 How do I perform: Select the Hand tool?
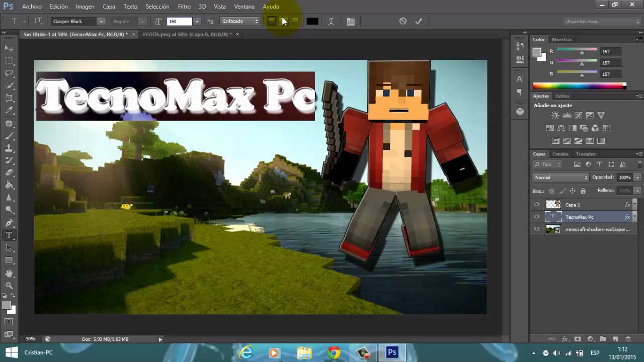pos(9,273)
